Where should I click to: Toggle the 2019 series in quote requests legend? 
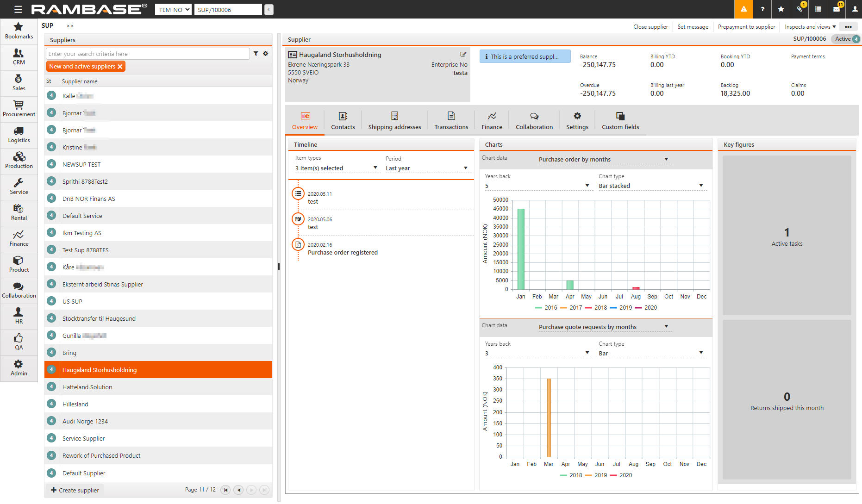pos(596,475)
